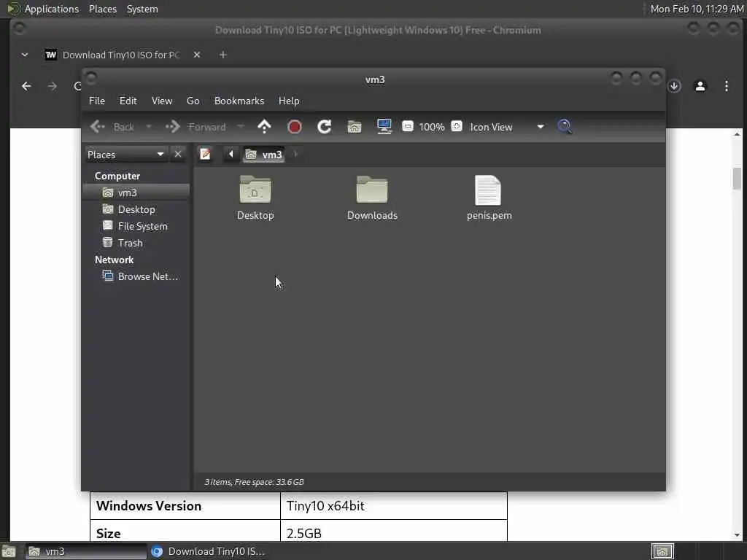Open the Chromium three-dot menu

[726, 86]
